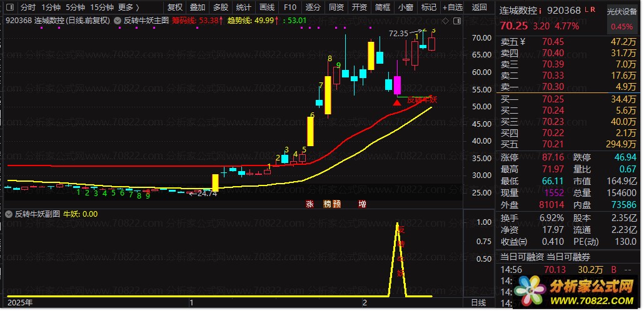Open the 反转牛妖副图 indicator dropdown circle
Screen dimensions: 644x311
(9, 214)
